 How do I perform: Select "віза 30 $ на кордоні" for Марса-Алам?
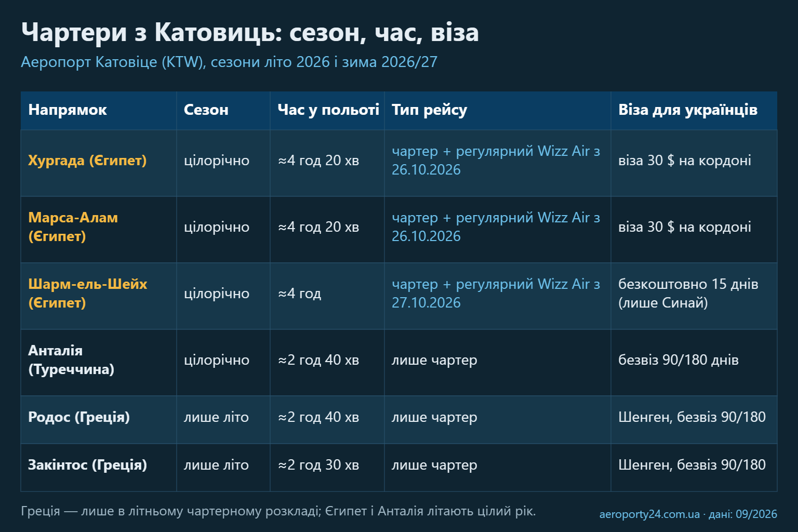coord(685,227)
